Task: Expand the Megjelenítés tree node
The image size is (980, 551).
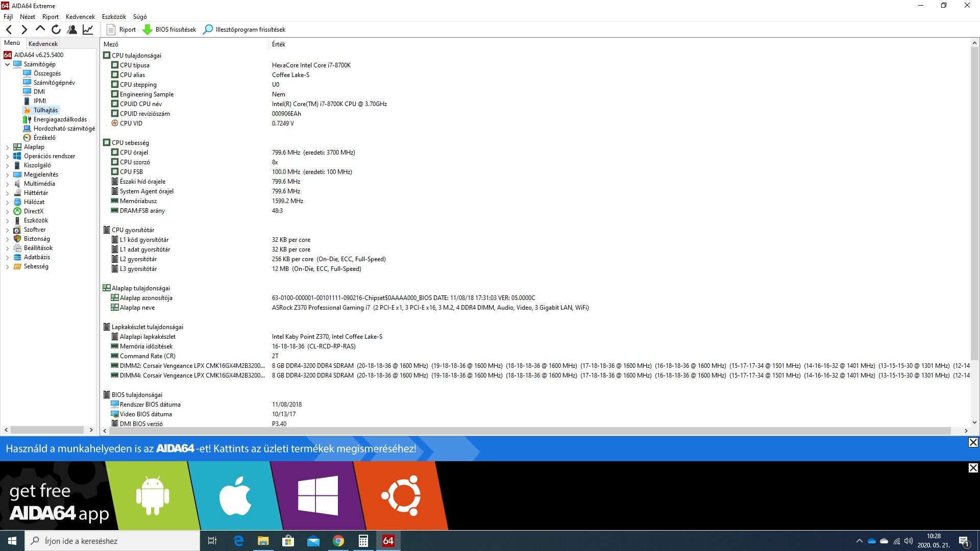Action: pos(7,174)
